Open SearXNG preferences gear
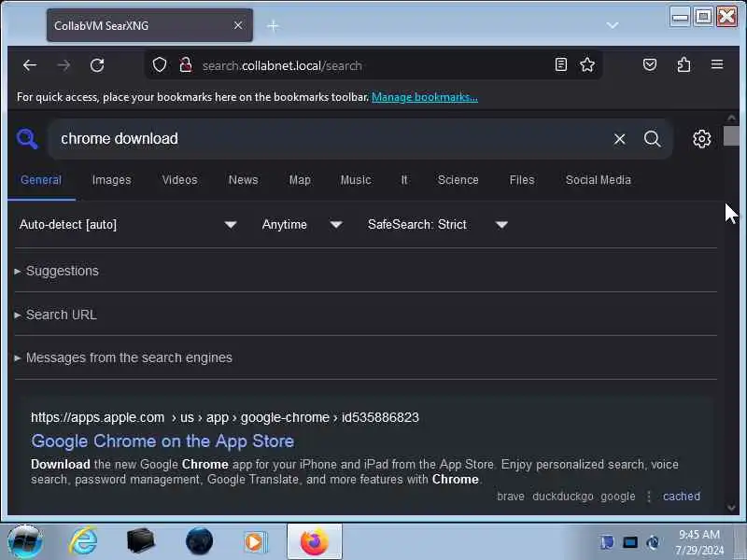 [701, 139]
